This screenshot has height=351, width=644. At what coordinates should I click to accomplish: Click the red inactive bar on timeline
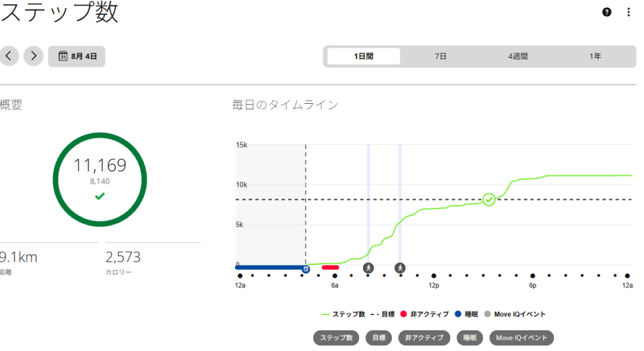coord(330,267)
